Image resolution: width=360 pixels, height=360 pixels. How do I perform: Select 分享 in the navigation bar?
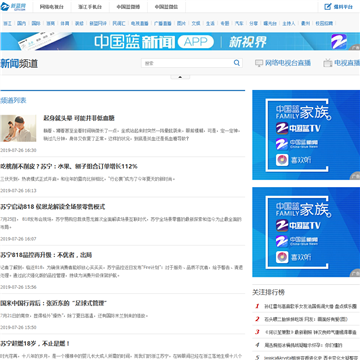pos(253,24)
